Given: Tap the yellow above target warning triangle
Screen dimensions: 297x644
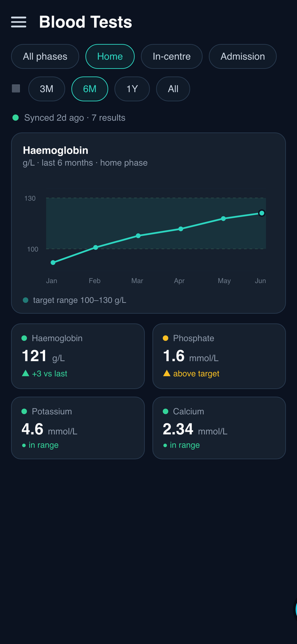Looking at the screenshot, I should point(167,373).
